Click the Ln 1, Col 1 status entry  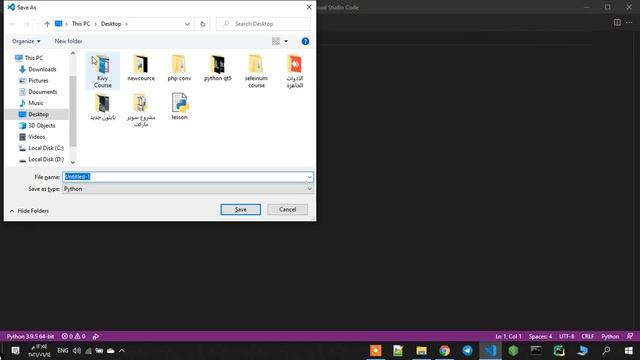(508, 336)
